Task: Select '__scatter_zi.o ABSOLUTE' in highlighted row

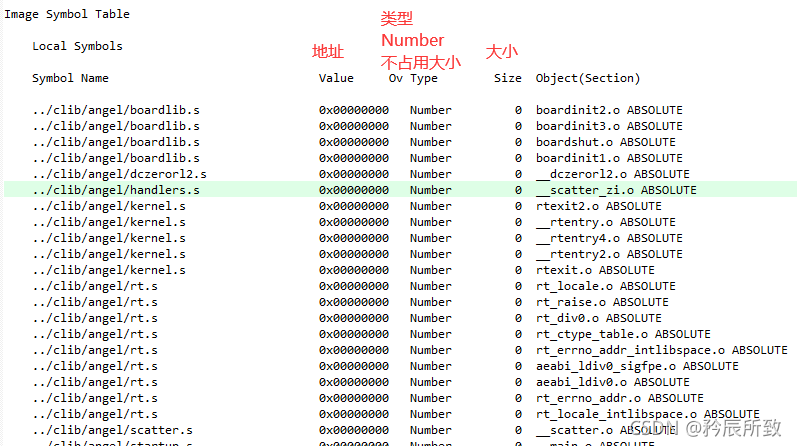Action: coord(616,190)
